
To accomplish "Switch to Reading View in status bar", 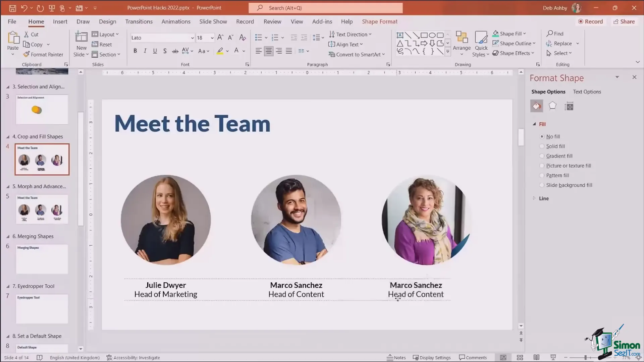I will point(537,358).
